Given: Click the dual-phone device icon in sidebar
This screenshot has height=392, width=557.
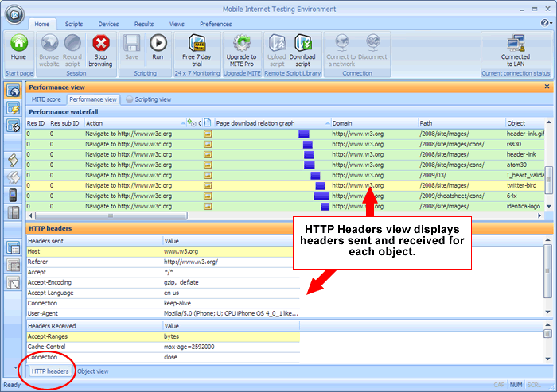Looking at the screenshot, I should coord(14,212).
